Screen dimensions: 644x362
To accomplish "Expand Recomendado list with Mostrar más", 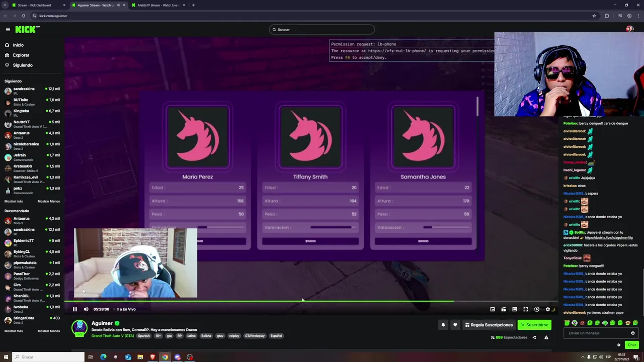I will point(14,331).
